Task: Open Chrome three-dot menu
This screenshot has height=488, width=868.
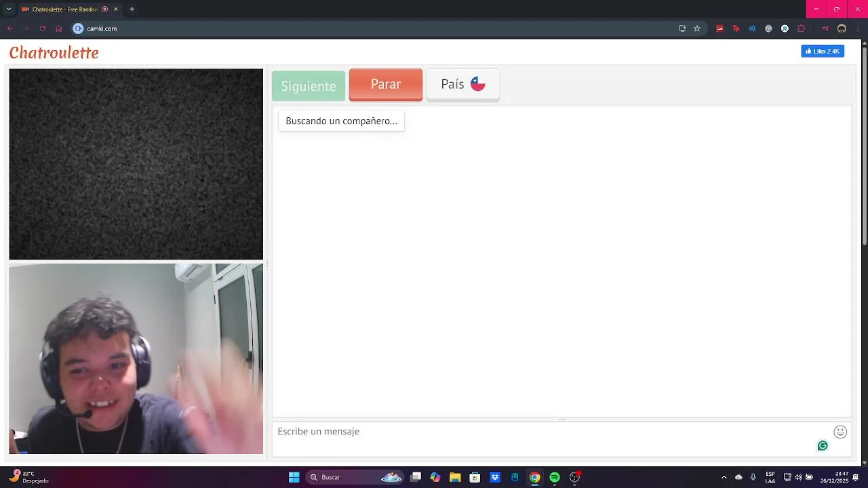Action: click(x=857, y=28)
